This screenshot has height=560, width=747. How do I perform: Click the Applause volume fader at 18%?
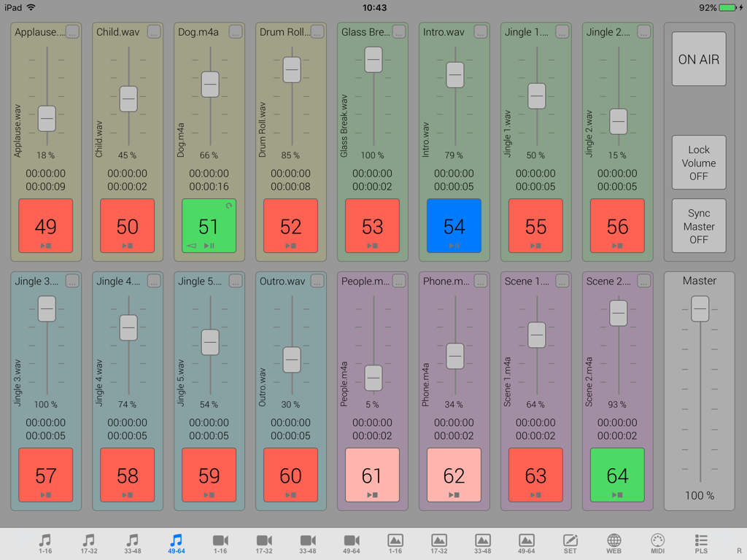pyautogui.click(x=47, y=118)
